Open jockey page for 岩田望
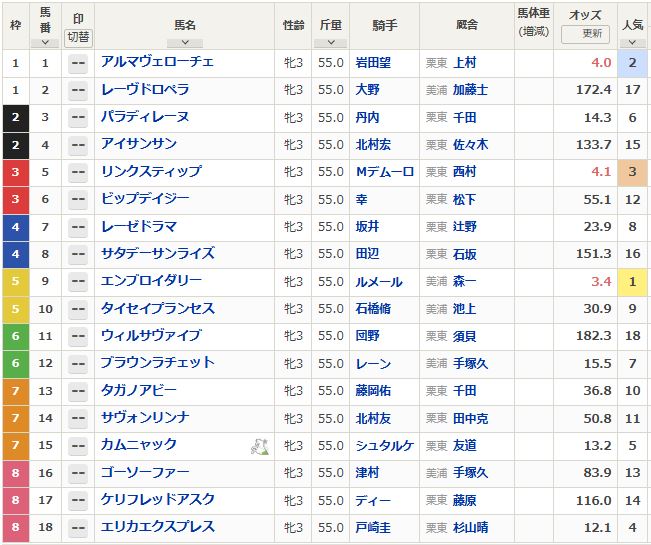This screenshot has width=651, height=545. pos(373,63)
